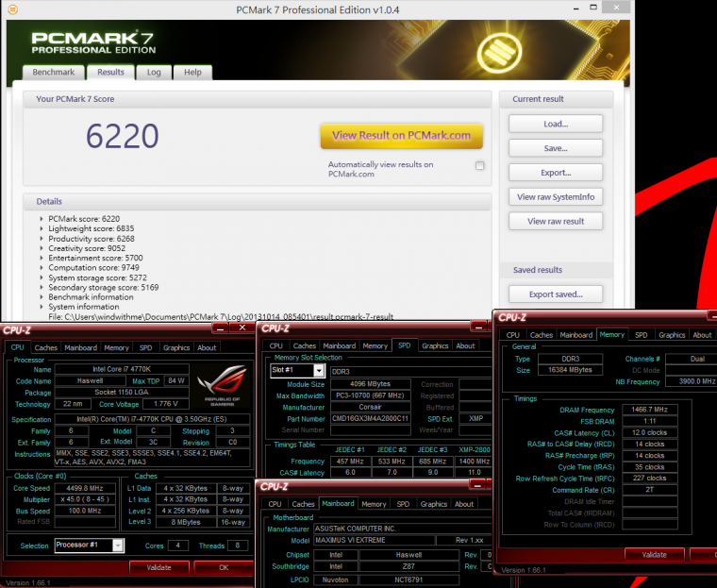717x588 pixels.
Task: Click the NB Frequency 3900.0 MHz value
Action: click(691, 381)
